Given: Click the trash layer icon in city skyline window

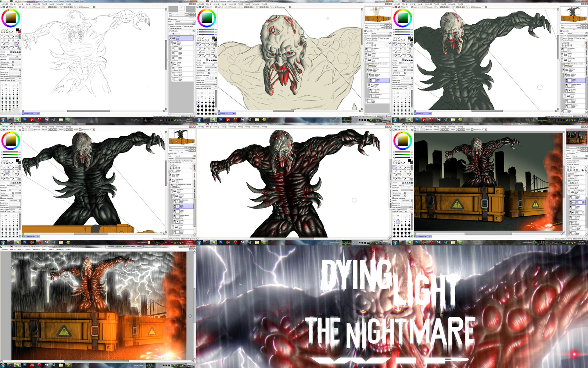Looking at the screenshot, I should click(x=577, y=170).
